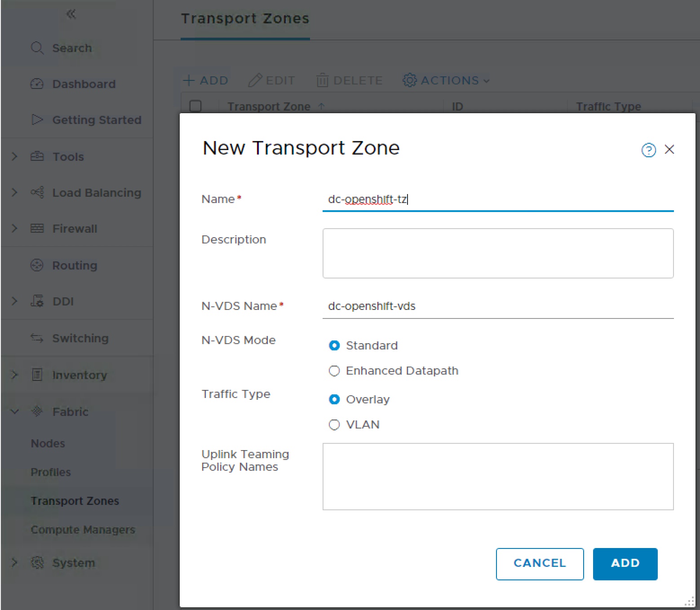Click the Delete trash icon
This screenshot has height=610, width=700.
pyautogui.click(x=322, y=80)
